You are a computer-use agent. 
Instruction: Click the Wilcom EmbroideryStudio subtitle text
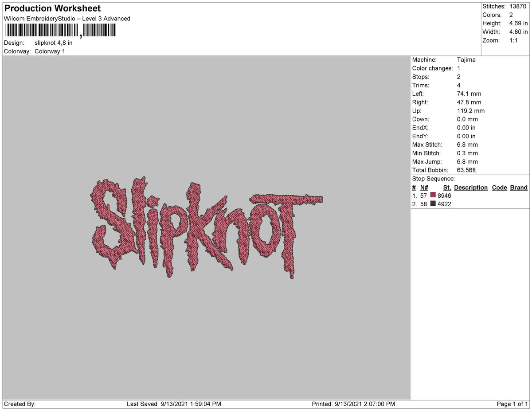point(66,19)
